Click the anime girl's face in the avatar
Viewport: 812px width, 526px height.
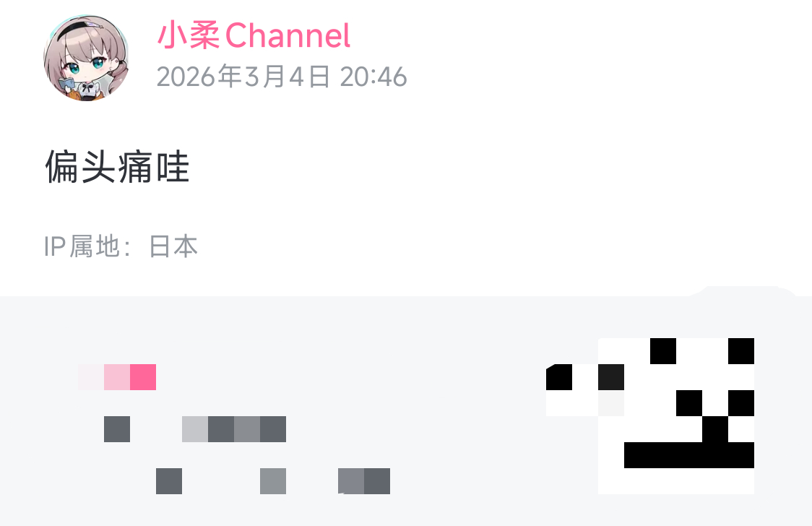85,65
